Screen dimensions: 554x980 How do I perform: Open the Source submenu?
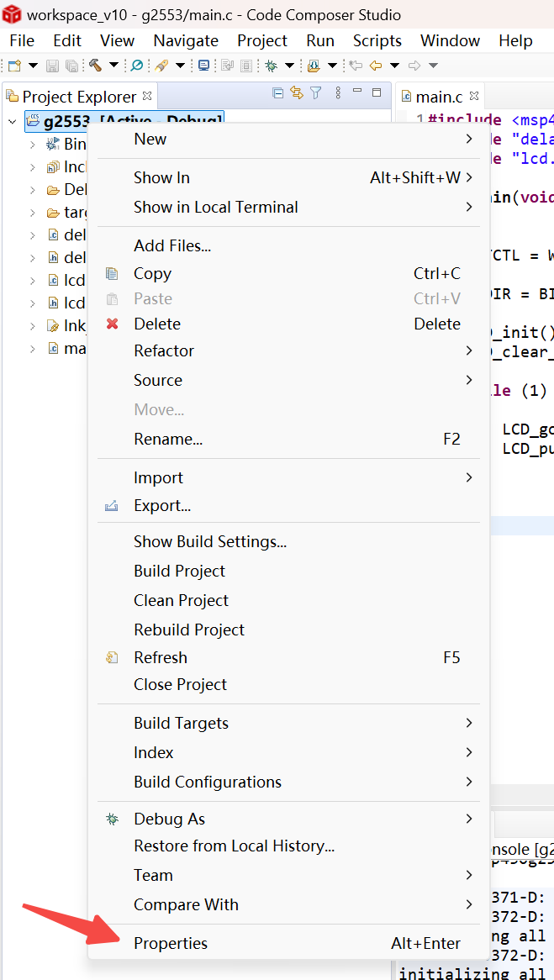288,380
